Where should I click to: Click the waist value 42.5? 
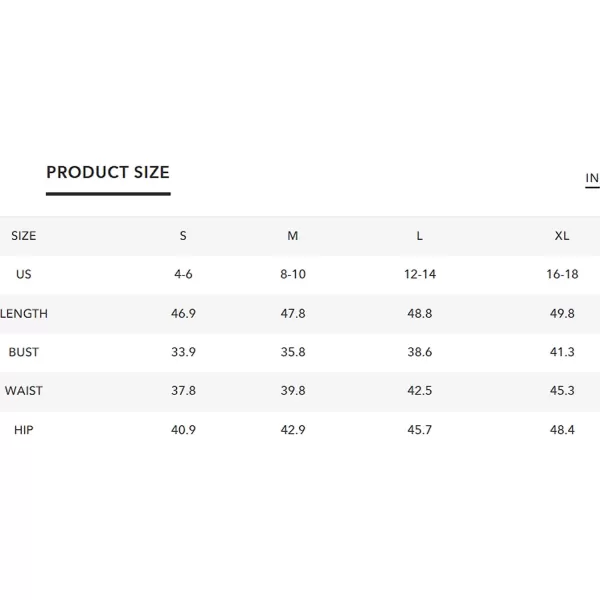click(420, 391)
